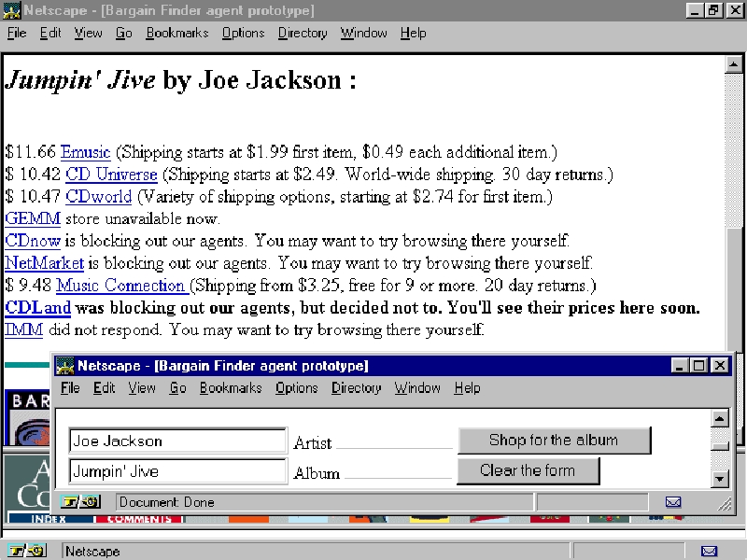The width and height of the screenshot is (747, 560).
Task: Click scroll up arrow in back window
Action: click(734, 63)
